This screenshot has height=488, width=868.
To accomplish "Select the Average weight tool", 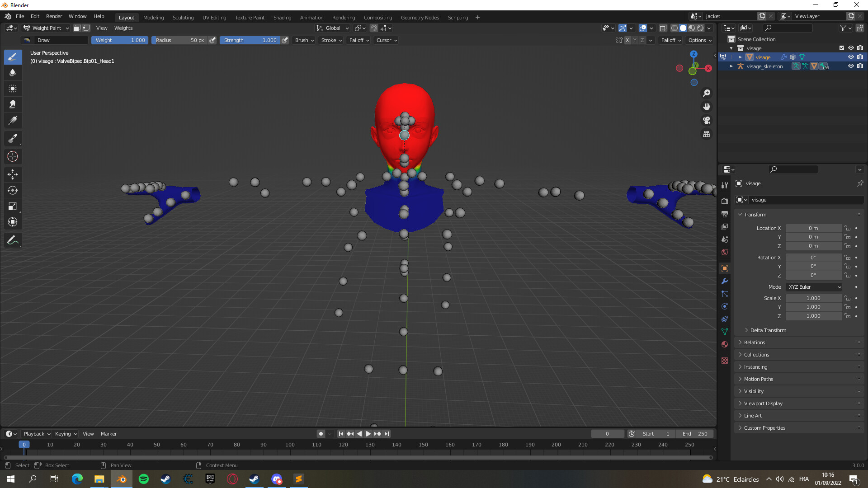I will click(x=13, y=89).
